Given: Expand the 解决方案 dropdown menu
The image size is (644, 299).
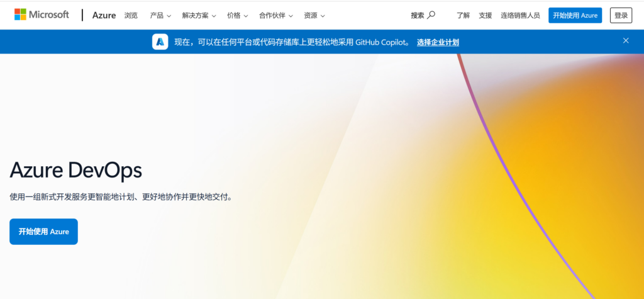Looking at the screenshot, I should click(199, 16).
